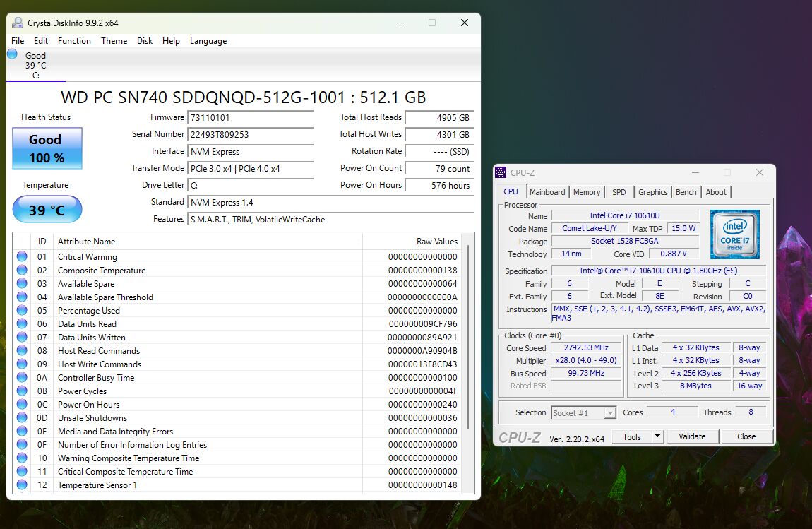Image resolution: width=812 pixels, height=529 pixels.
Task: Switch to the SPD tab in CPU-Z
Action: pyautogui.click(x=619, y=192)
